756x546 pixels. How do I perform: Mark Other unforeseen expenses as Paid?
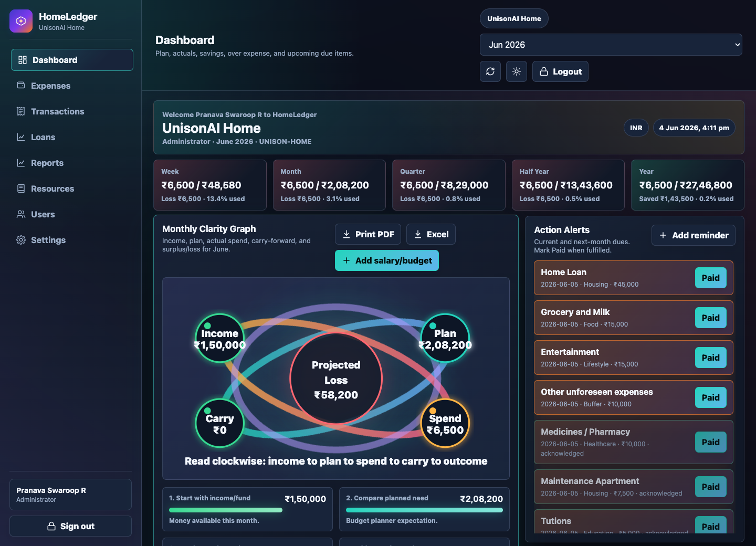tap(711, 397)
